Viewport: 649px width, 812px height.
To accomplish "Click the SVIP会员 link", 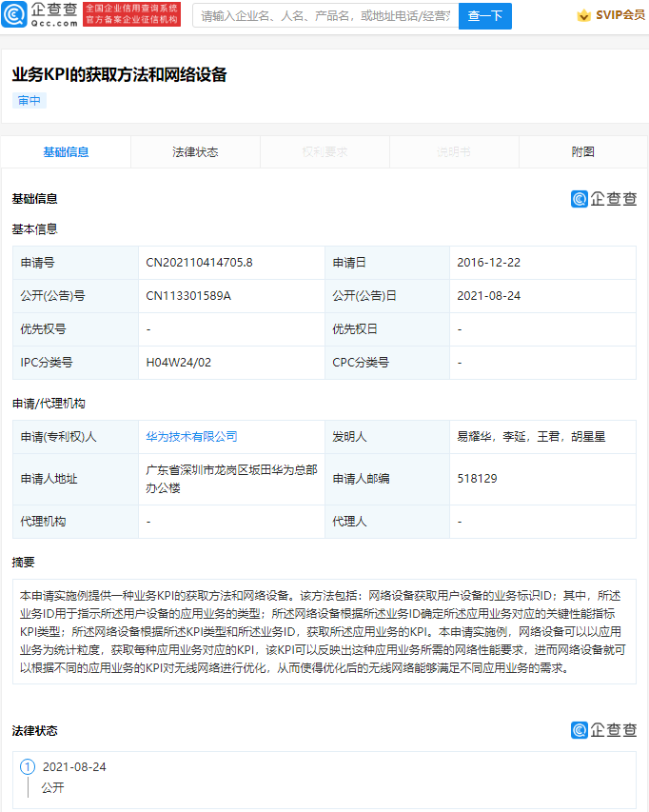I will [x=620, y=15].
